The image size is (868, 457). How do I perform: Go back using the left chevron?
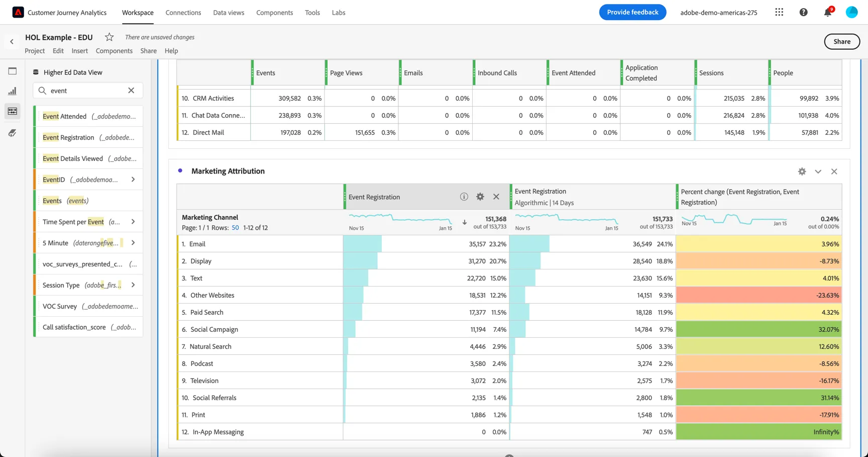pyautogui.click(x=12, y=42)
